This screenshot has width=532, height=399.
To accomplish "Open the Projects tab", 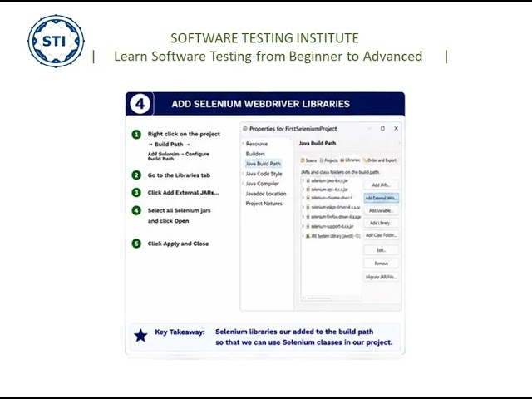I will (x=329, y=160).
